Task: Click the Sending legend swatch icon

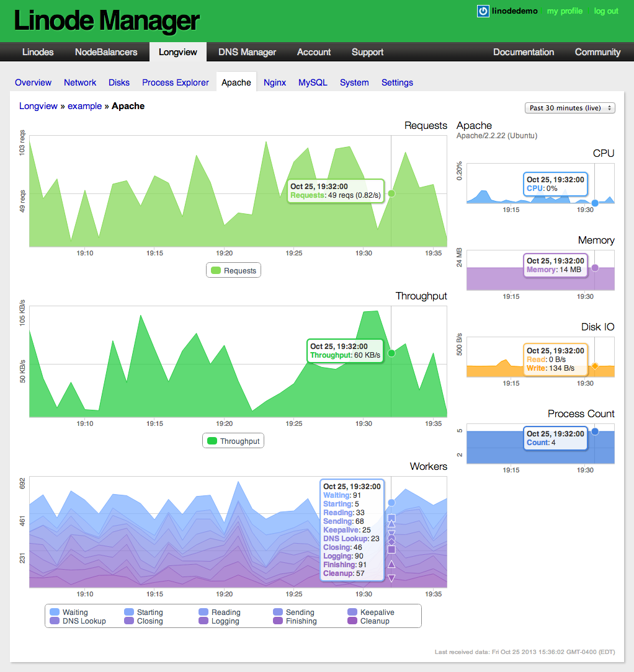Action: (x=278, y=612)
